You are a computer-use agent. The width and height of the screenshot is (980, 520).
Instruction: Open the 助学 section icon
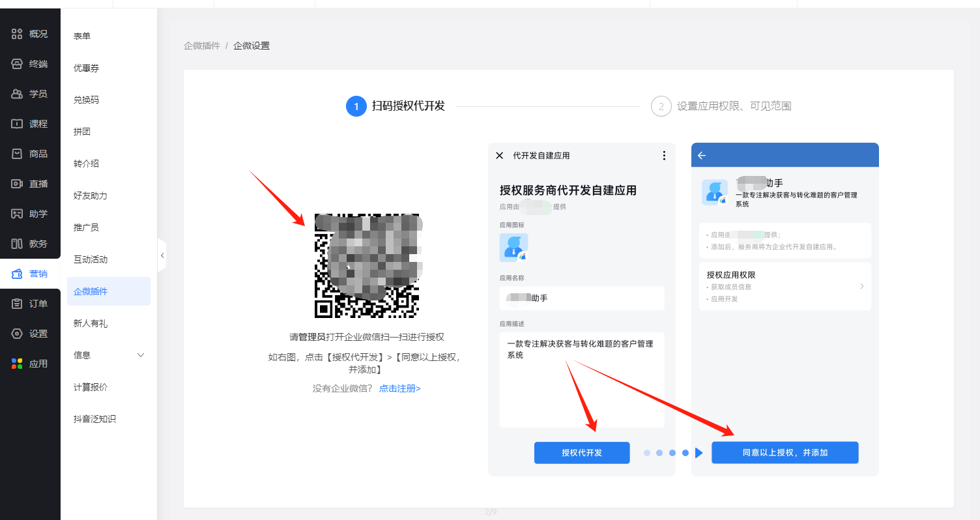pyautogui.click(x=17, y=214)
